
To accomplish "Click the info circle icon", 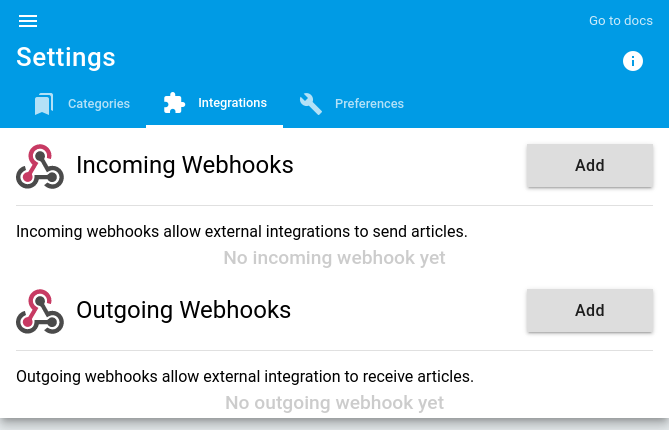I will (x=633, y=61).
